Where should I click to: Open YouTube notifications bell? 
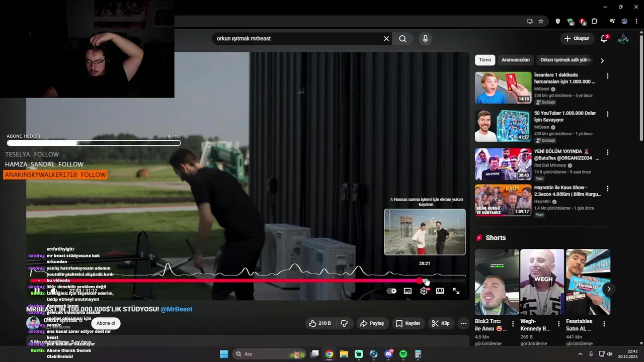[x=604, y=39]
